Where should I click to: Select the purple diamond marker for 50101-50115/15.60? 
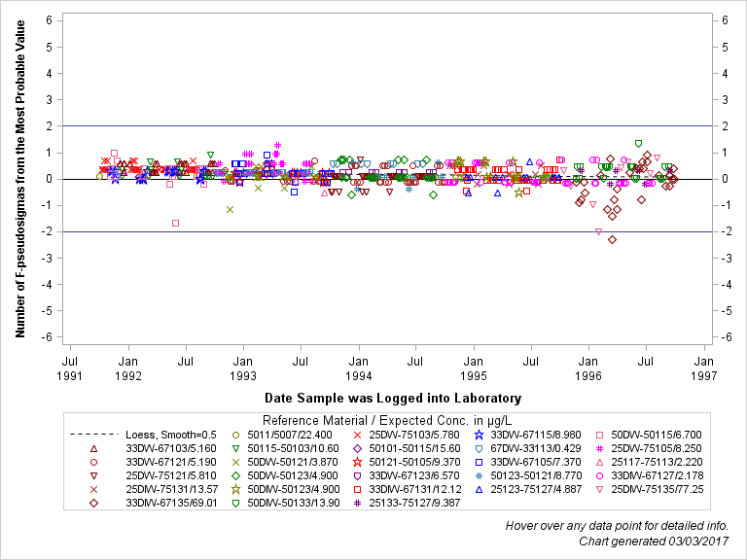(357, 448)
